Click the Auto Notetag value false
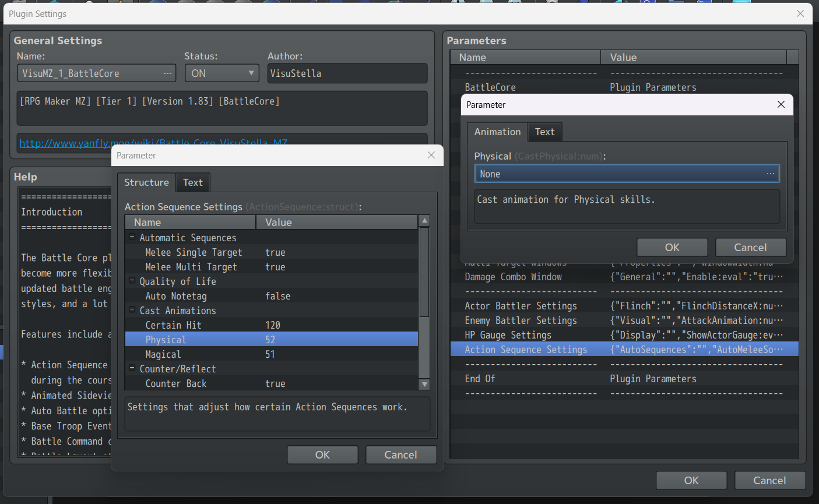Viewport: 819px width, 504px height. coord(277,296)
